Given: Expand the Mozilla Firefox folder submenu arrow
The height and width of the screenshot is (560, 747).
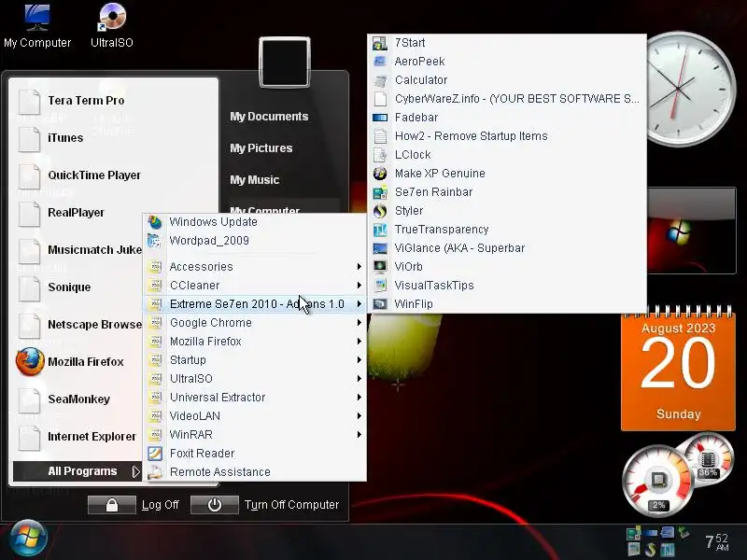Looking at the screenshot, I should click(359, 342).
